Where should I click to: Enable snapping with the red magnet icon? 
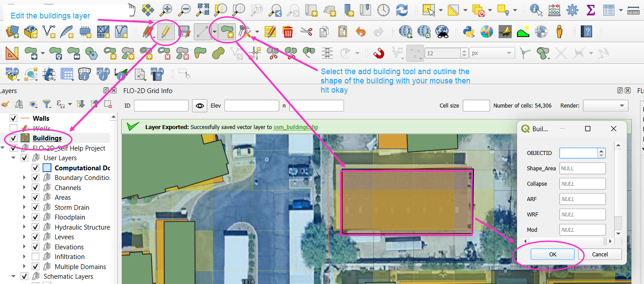[x=378, y=53]
